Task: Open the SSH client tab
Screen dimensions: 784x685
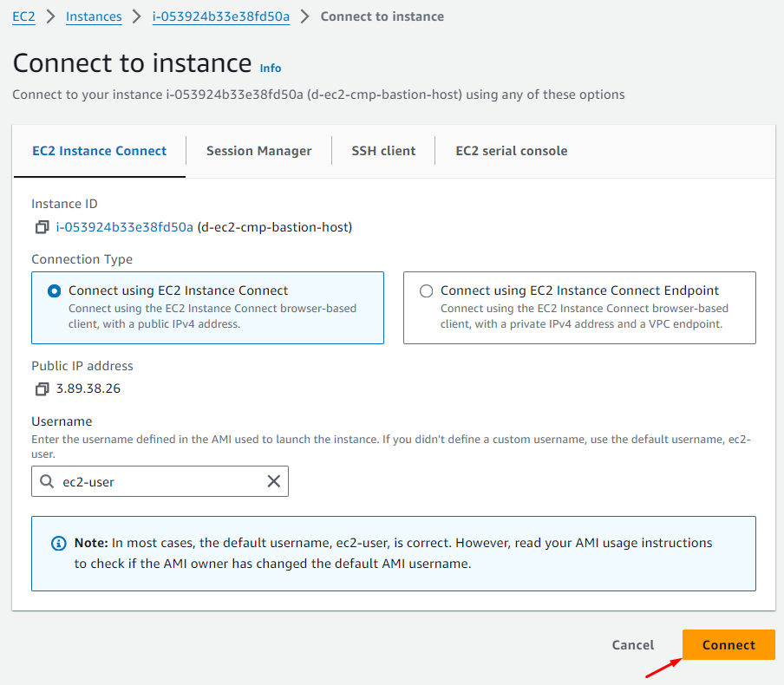Action: (x=383, y=151)
